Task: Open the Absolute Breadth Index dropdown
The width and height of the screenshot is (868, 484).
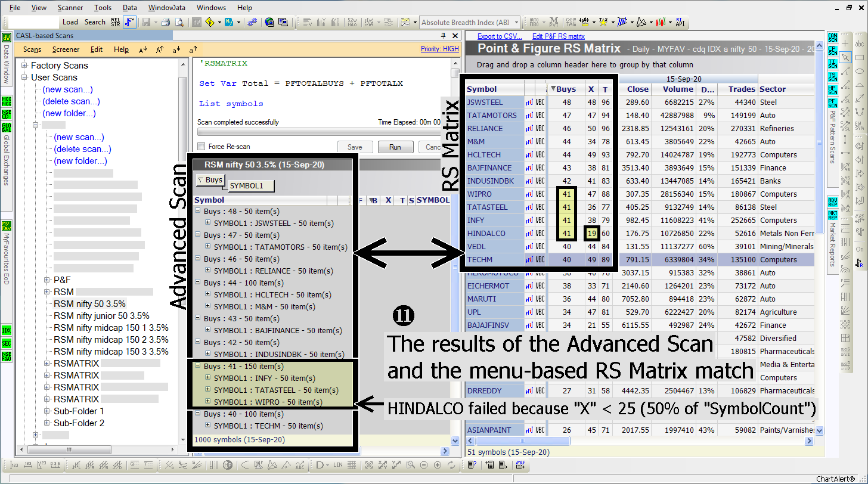Action: pos(516,23)
